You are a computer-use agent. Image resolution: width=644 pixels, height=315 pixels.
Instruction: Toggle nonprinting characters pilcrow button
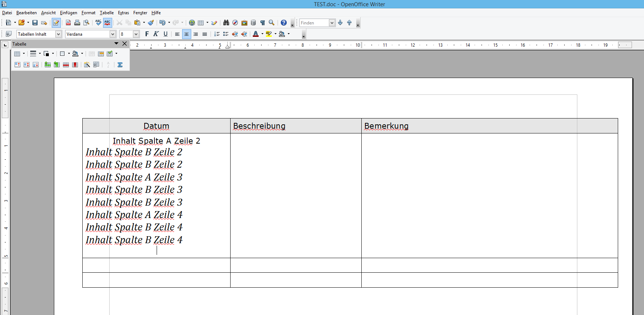click(x=262, y=23)
